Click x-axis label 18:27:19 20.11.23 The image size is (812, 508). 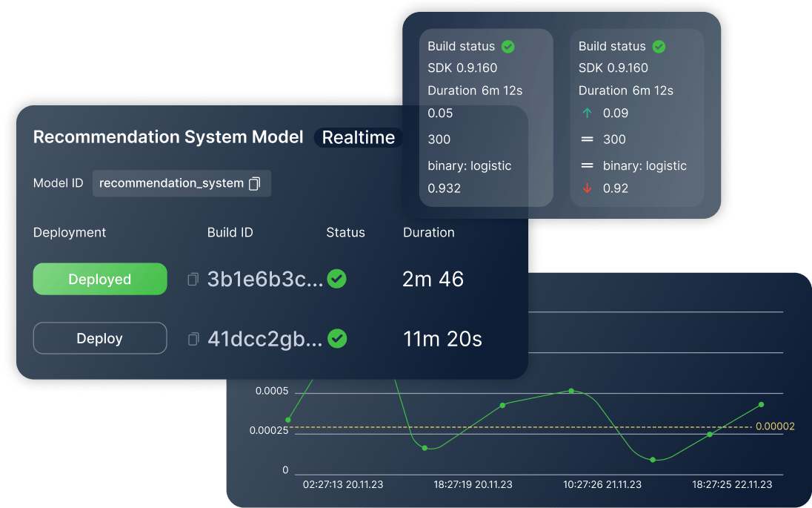473,485
